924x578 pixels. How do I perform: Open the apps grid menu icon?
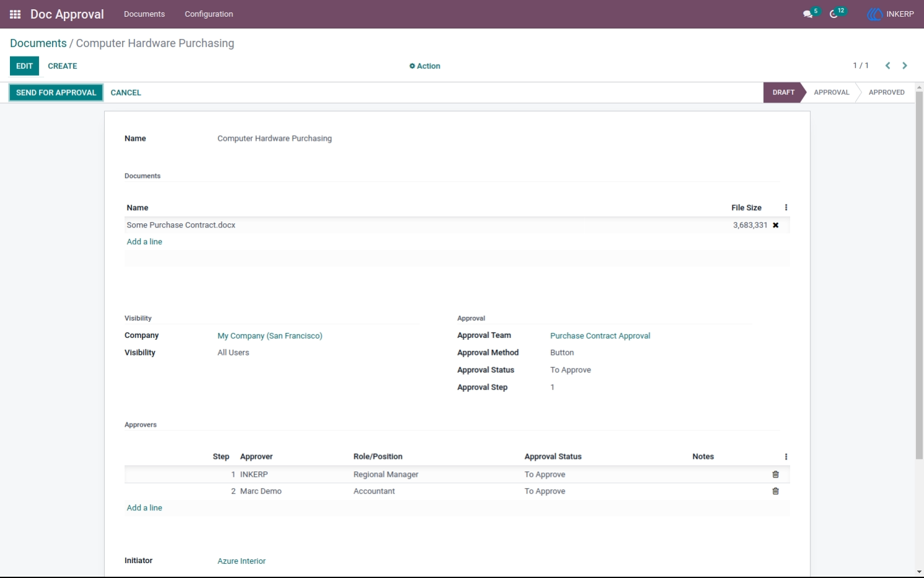[x=16, y=14]
